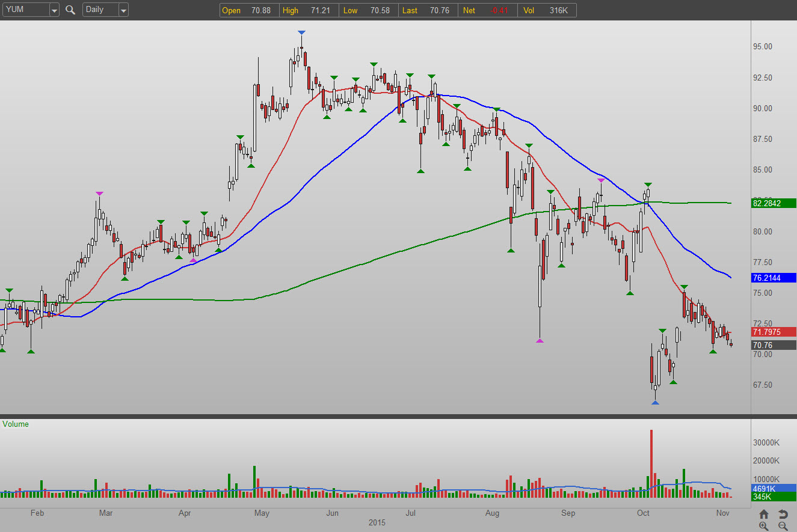Select magenta marker above early-March high
797x532 pixels.
click(99, 194)
